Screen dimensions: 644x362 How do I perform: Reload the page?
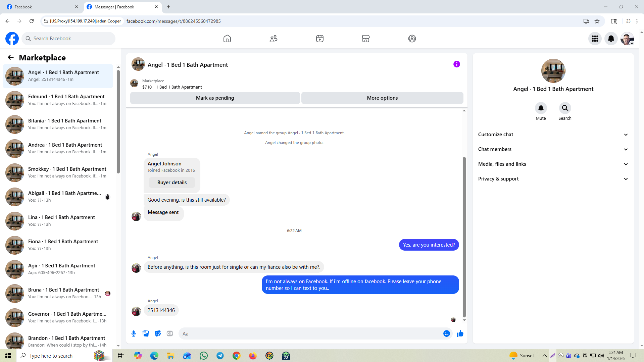(x=32, y=21)
